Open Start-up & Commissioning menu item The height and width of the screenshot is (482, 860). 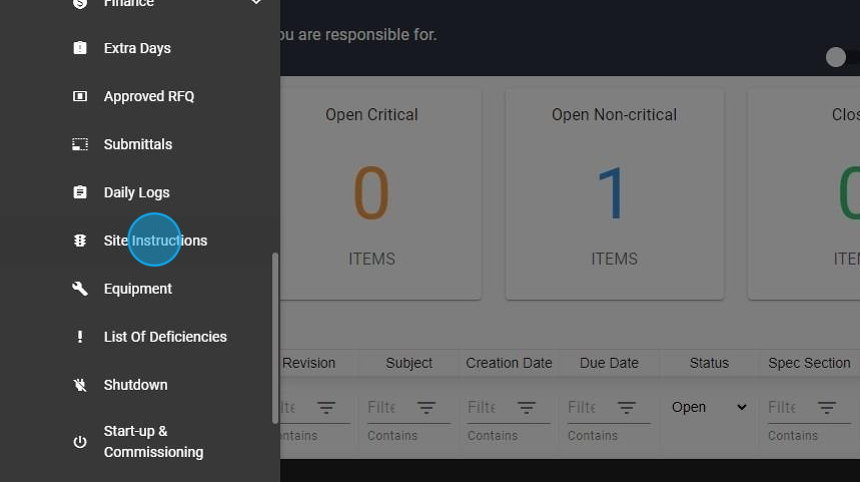tap(154, 441)
